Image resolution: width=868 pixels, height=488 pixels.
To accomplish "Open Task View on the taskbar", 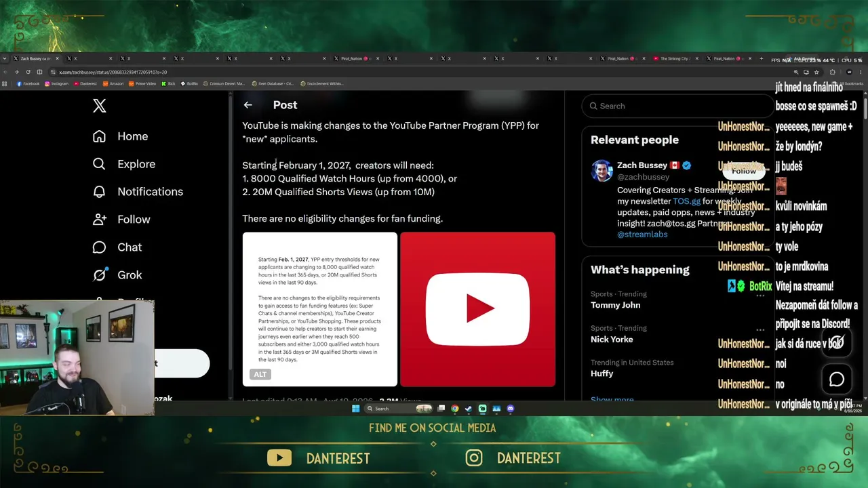I will tap(441, 409).
